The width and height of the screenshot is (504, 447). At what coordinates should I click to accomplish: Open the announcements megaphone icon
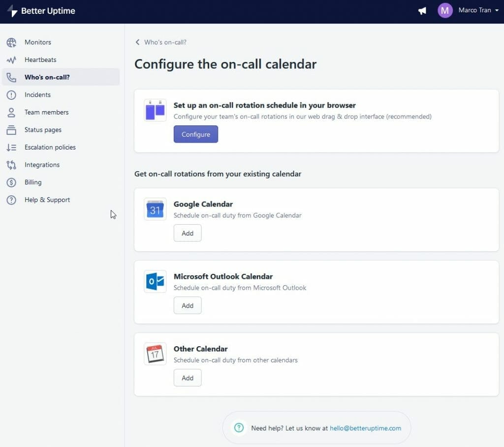click(422, 10)
